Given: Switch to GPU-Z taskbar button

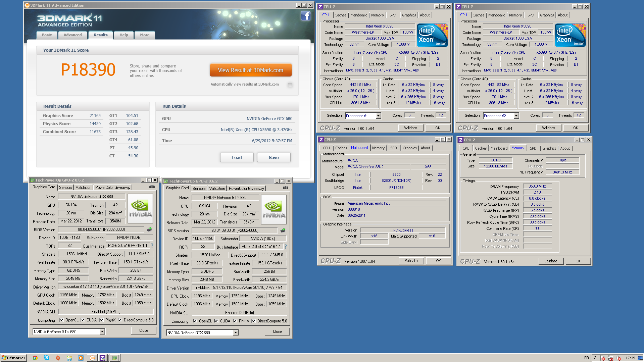Looking at the screenshot, I should coord(115,358).
